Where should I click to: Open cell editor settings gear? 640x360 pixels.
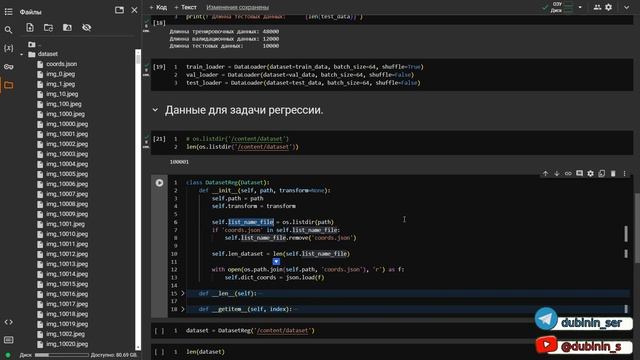coord(591,173)
